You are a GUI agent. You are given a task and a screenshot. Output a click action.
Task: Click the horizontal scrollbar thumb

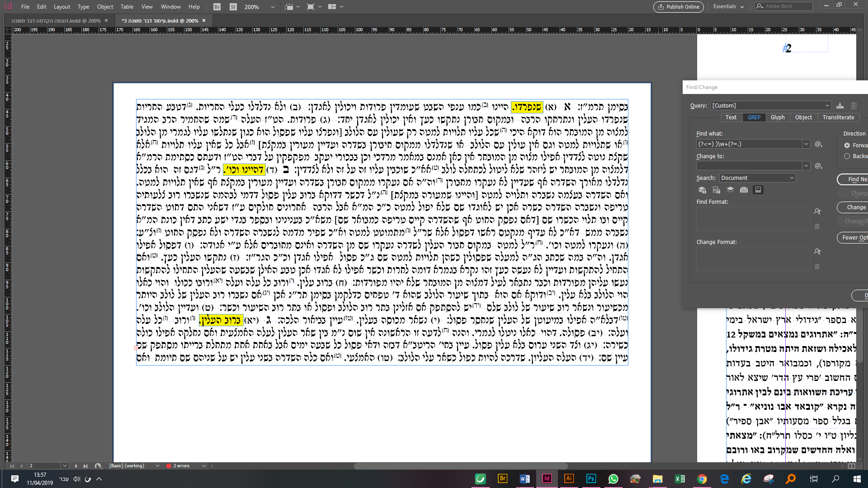pos(460,466)
